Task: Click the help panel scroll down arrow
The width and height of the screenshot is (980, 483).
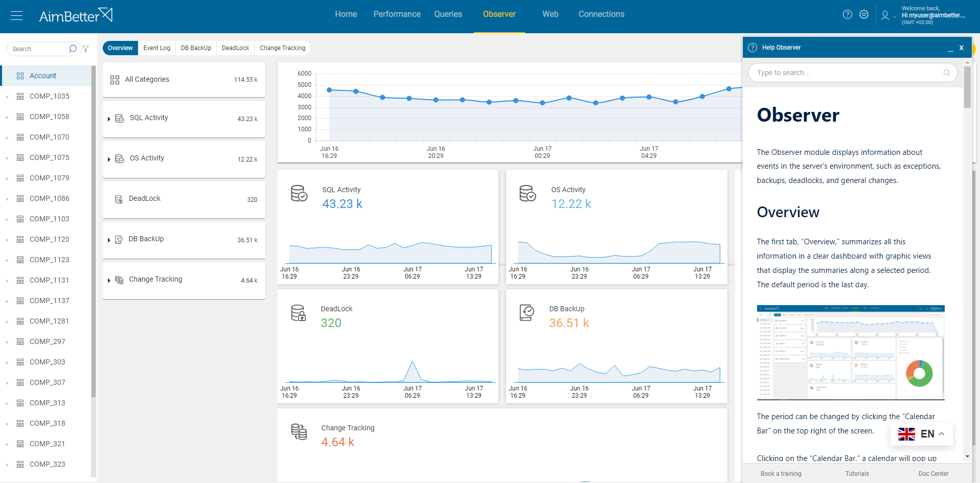Action: point(967,456)
